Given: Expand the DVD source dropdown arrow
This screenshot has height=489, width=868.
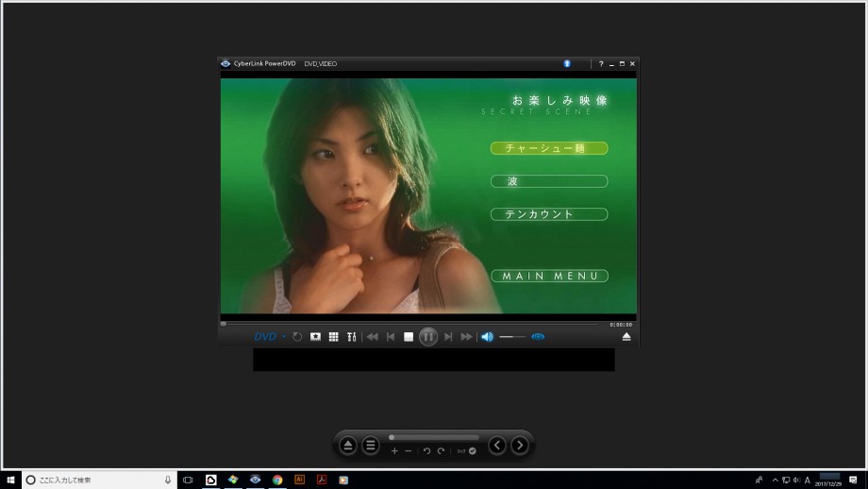Looking at the screenshot, I should coord(284,337).
